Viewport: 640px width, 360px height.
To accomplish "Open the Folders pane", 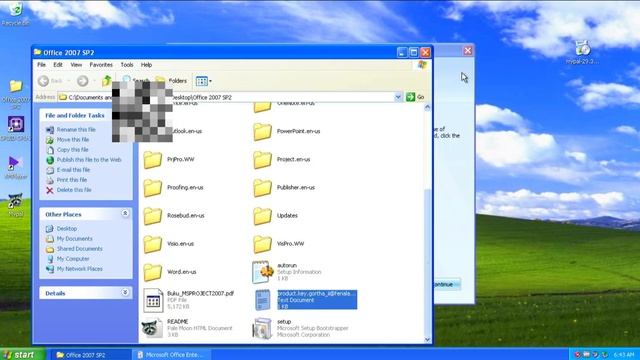I will click(x=171, y=81).
